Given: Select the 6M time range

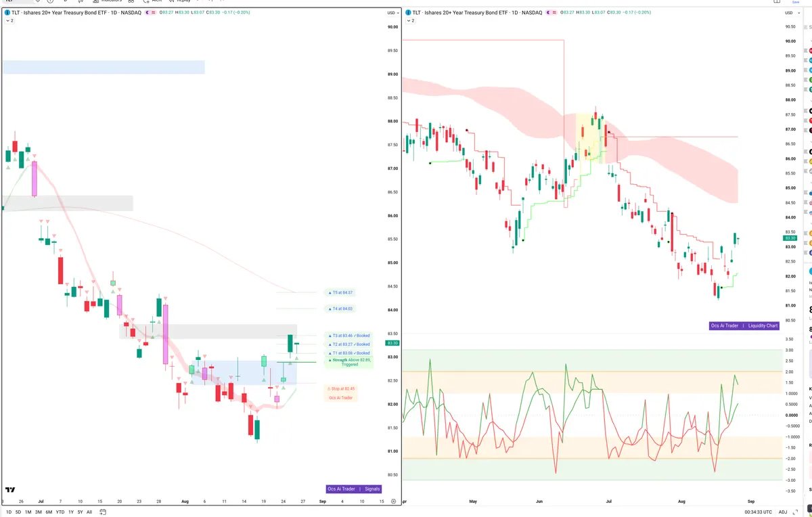Looking at the screenshot, I should pyautogui.click(x=49, y=512).
